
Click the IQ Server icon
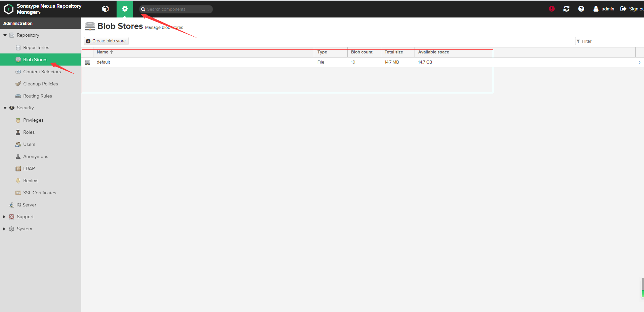pos(12,205)
